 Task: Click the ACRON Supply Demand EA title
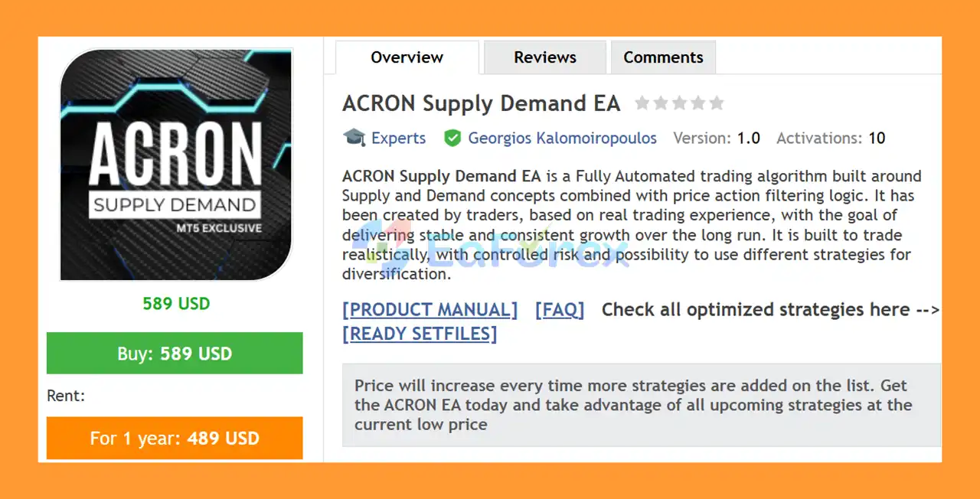click(481, 103)
